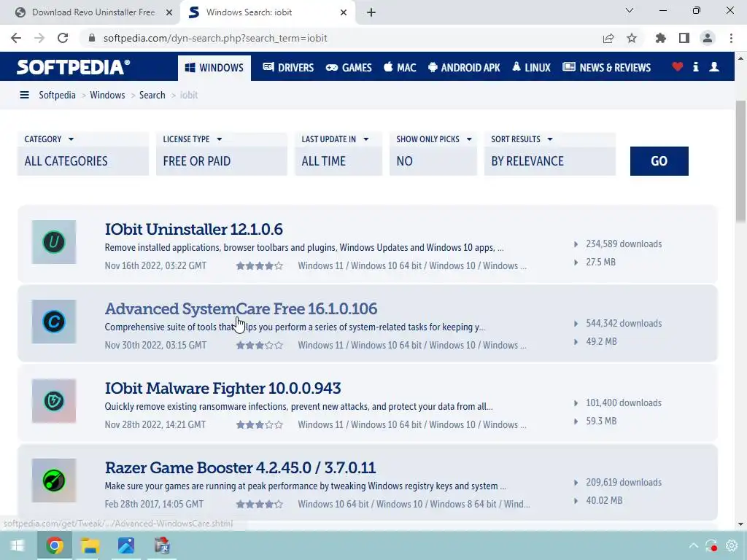Click the star rating of IObit Malware Fighter
This screenshot has height=560, width=747.
[x=259, y=425]
